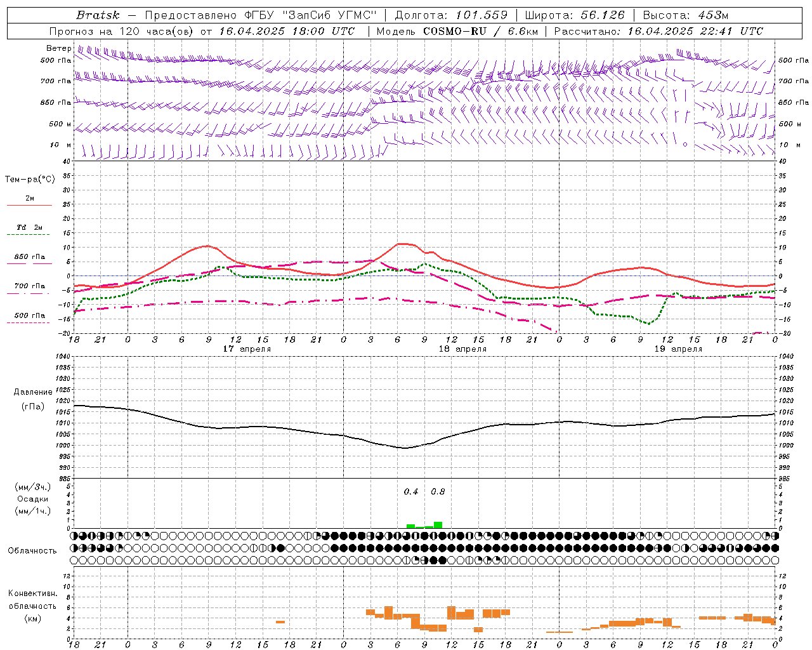Select the 'Широта: 56.126' latitude text
Image resolution: width=812 pixels, height=650 pixels.
pyautogui.click(x=575, y=15)
